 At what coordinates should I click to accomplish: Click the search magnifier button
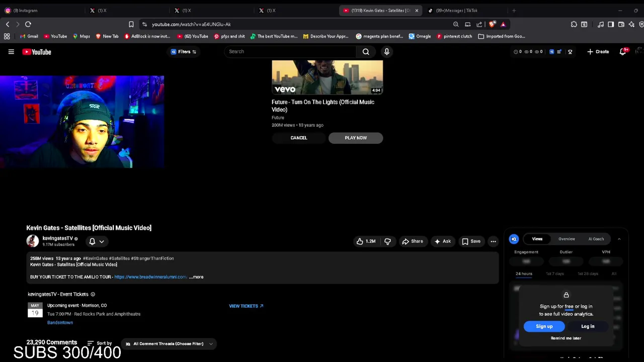(x=366, y=51)
